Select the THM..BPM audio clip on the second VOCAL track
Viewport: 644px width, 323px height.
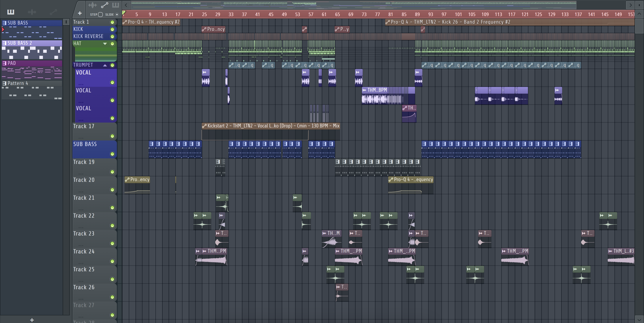click(x=388, y=96)
